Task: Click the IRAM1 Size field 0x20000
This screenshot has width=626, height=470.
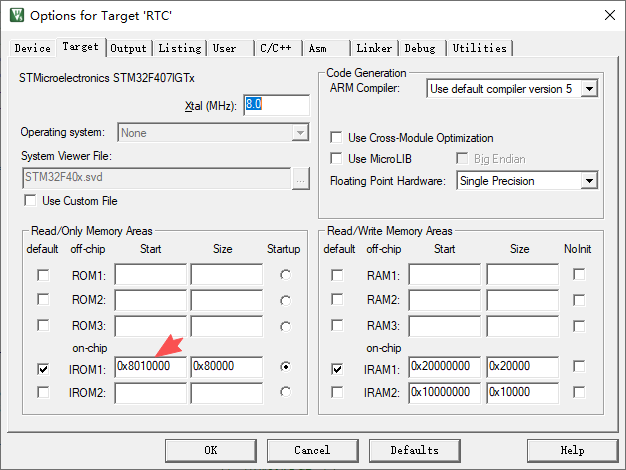Action: pyautogui.click(x=523, y=367)
